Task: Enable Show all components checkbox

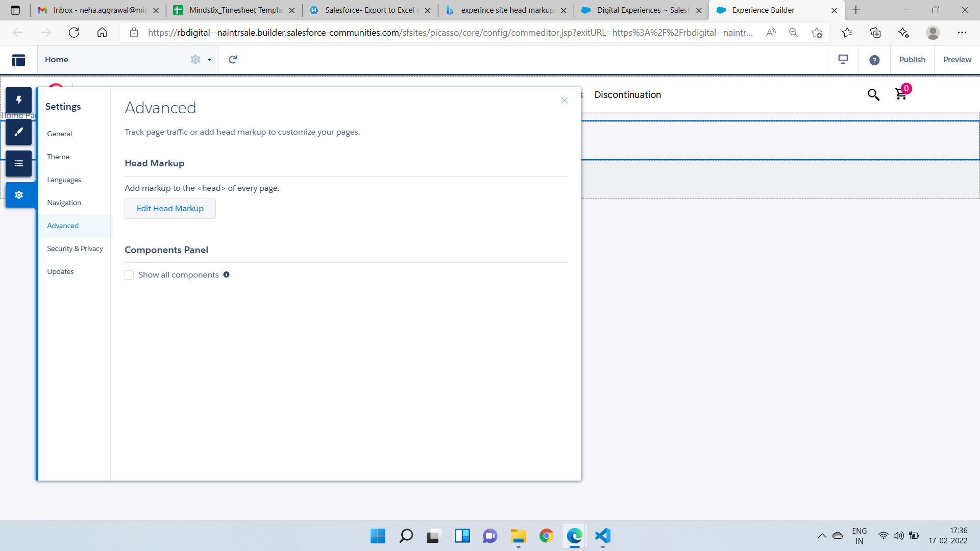Action: 129,275
